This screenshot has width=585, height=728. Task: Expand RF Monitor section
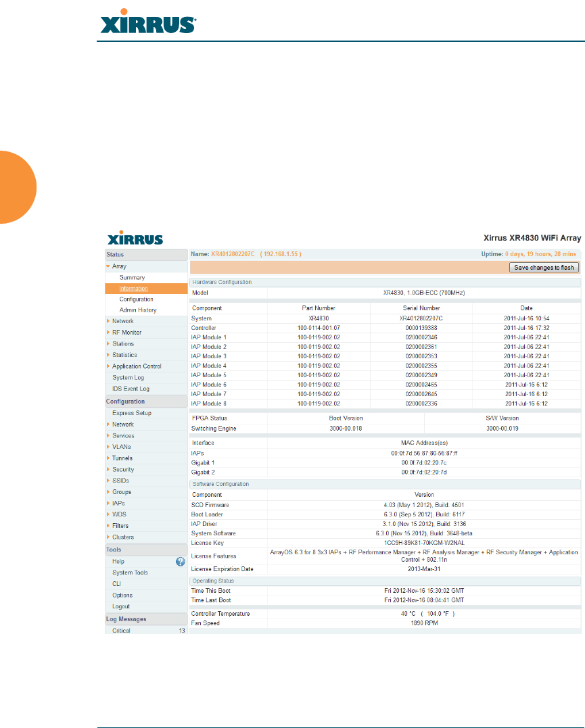108,333
